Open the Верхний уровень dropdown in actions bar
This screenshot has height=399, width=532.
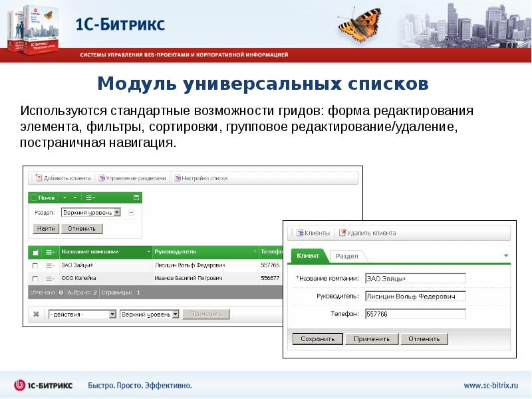pos(150,314)
